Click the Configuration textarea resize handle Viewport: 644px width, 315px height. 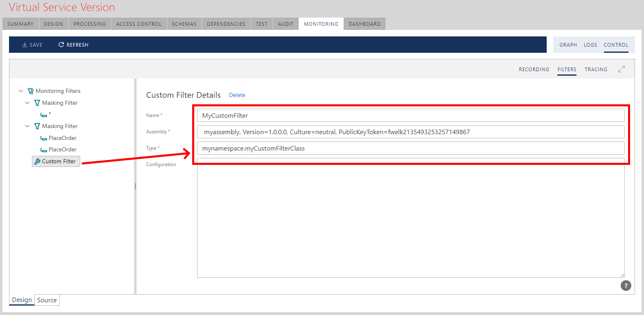622,275
